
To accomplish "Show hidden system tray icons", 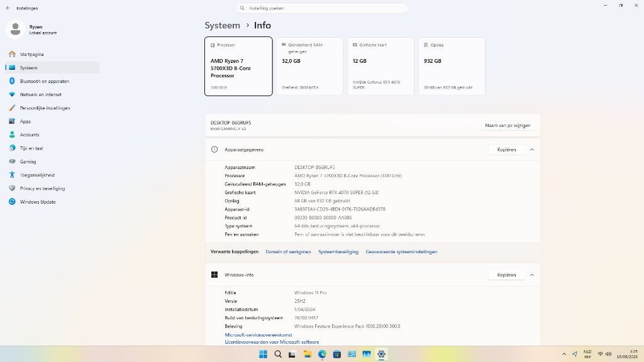I will (564, 354).
